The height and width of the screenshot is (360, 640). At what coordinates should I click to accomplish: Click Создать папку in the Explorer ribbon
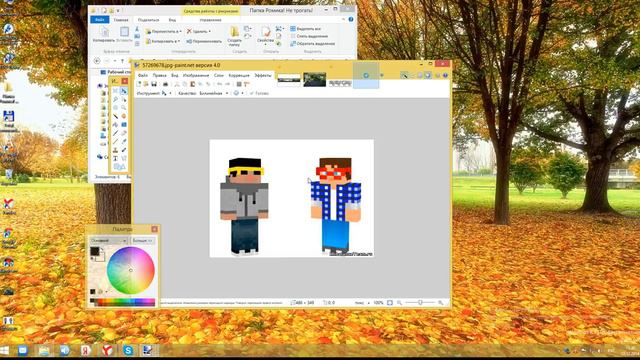[x=234, y=36]
